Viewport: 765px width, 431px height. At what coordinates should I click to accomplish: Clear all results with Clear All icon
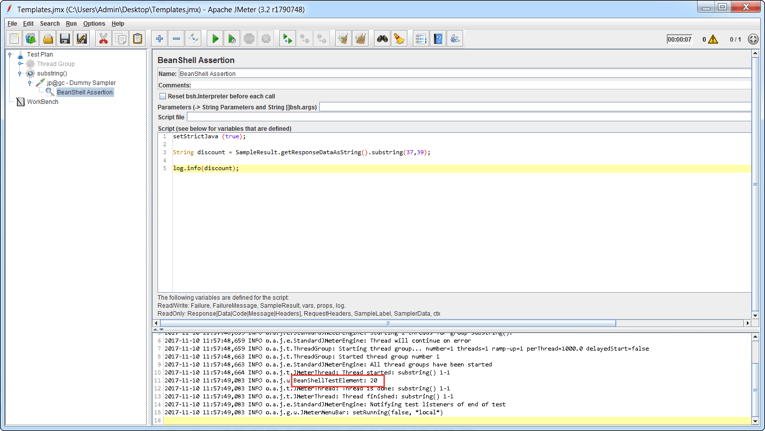[x=361, y=39]
